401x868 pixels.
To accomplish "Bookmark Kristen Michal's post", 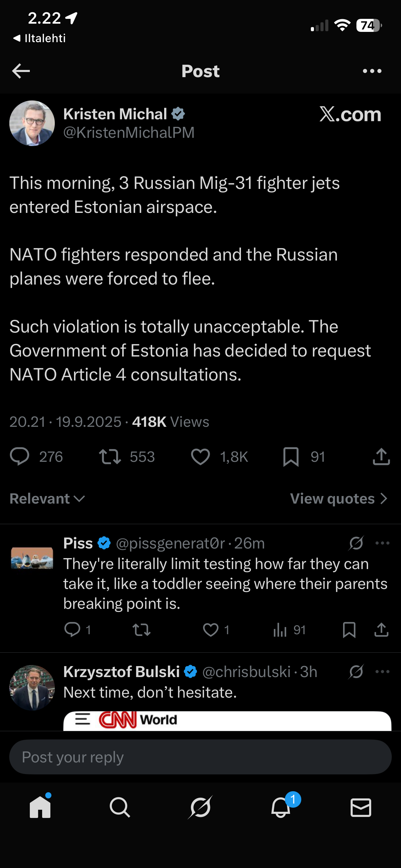I will coord(291,457).
